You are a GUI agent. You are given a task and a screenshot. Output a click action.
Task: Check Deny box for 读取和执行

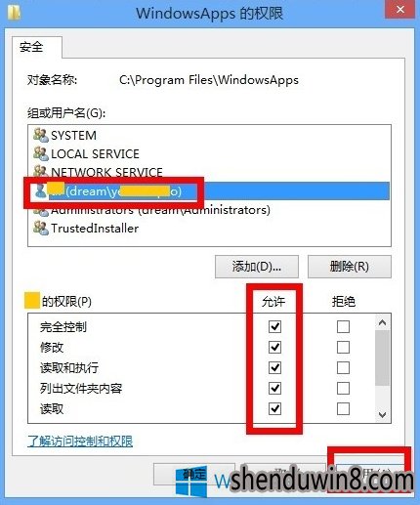tap(343, 367)
